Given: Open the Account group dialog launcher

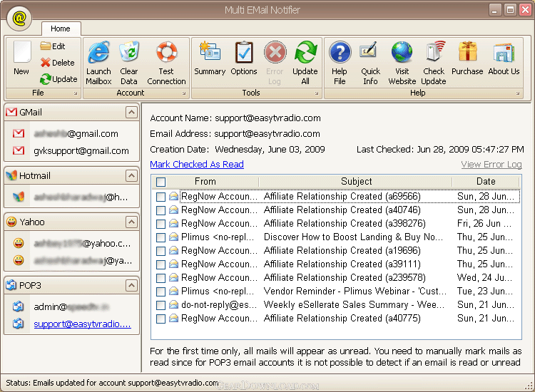Looking at the screenshot, I should click(184, 93).
